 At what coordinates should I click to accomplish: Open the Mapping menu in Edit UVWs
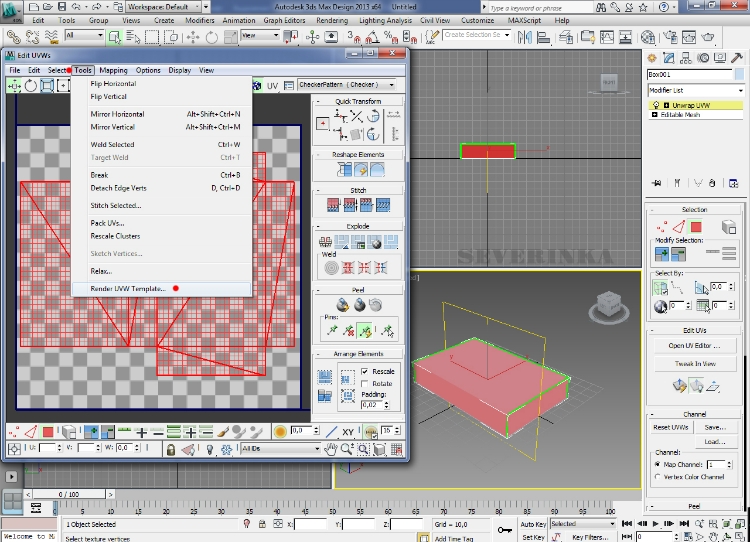[x=113, y=71]
